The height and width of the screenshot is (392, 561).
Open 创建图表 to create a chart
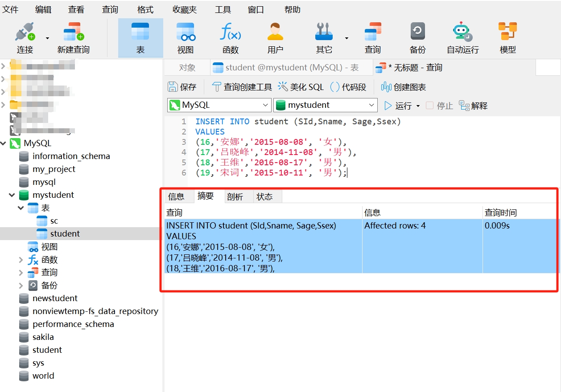coord(403,87)
